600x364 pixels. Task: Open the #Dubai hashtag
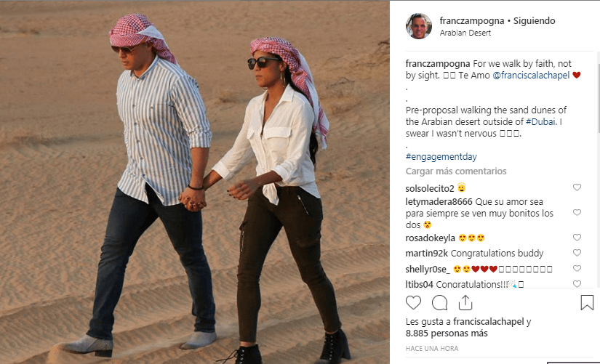[540, 121]
